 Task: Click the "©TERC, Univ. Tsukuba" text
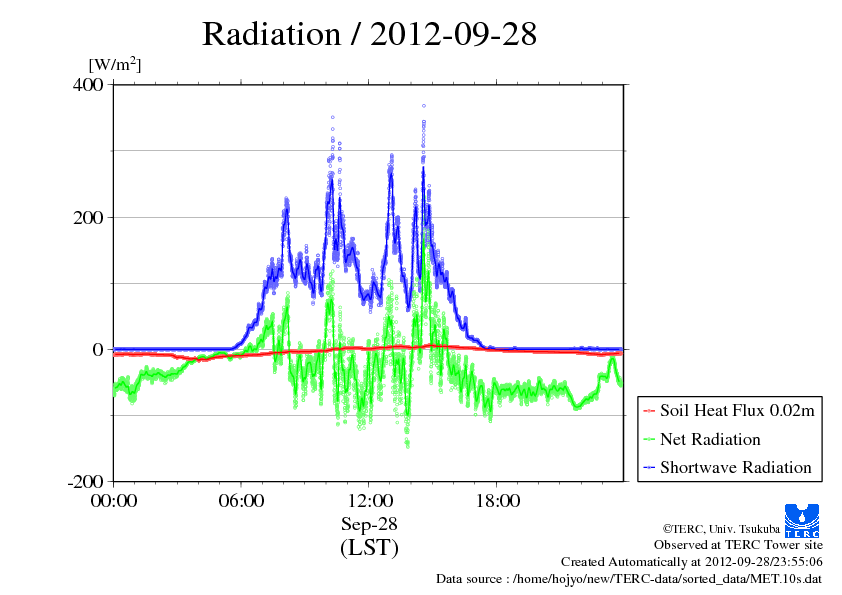(721, 529)
